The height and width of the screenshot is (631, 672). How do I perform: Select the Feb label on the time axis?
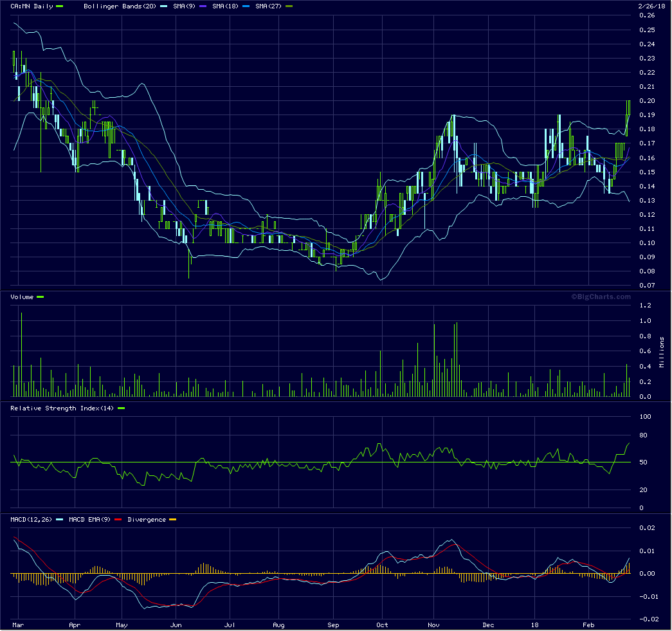[x=590, y=625]
